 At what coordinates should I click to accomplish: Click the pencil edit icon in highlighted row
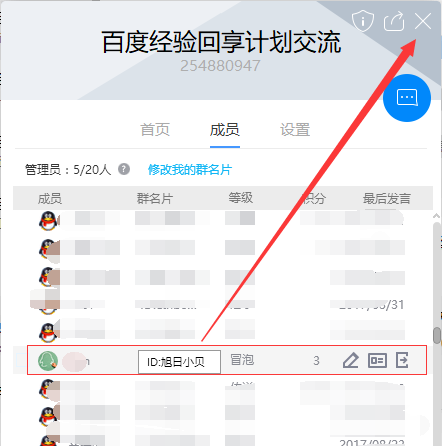click(351, 360)
